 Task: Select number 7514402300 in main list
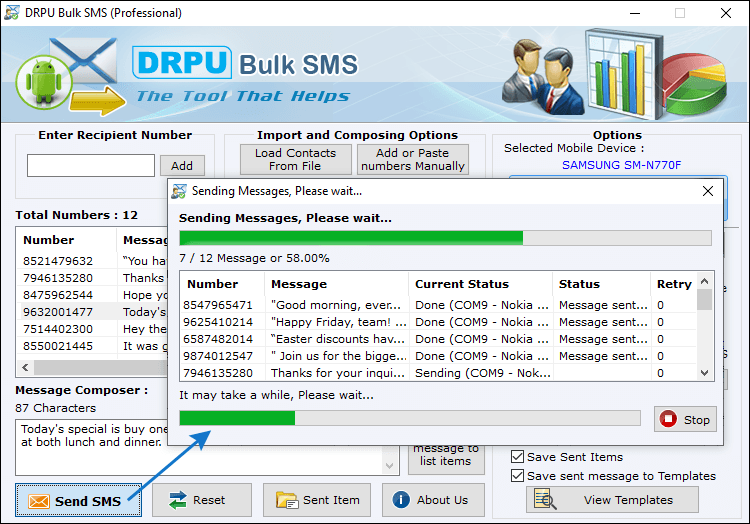pyautogui.click(x=58, y=329)
